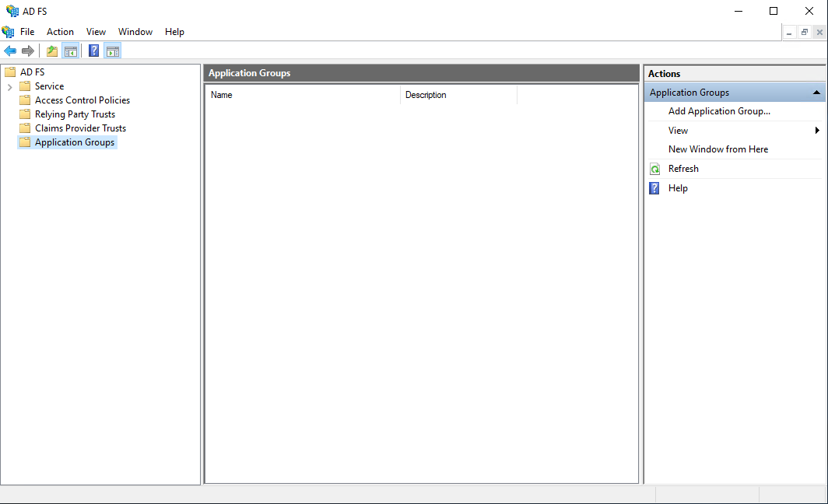This screenshot has height=504, width=828.
Task: Open the View submenu in the Actions pane
Action: click(677, 130)
